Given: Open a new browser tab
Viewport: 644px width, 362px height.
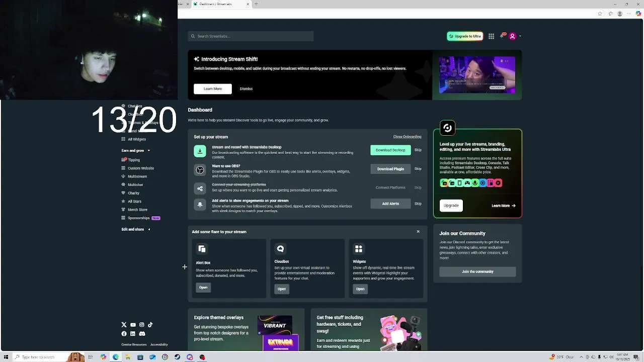Looking at the screenshot, I should coord(256,4).
